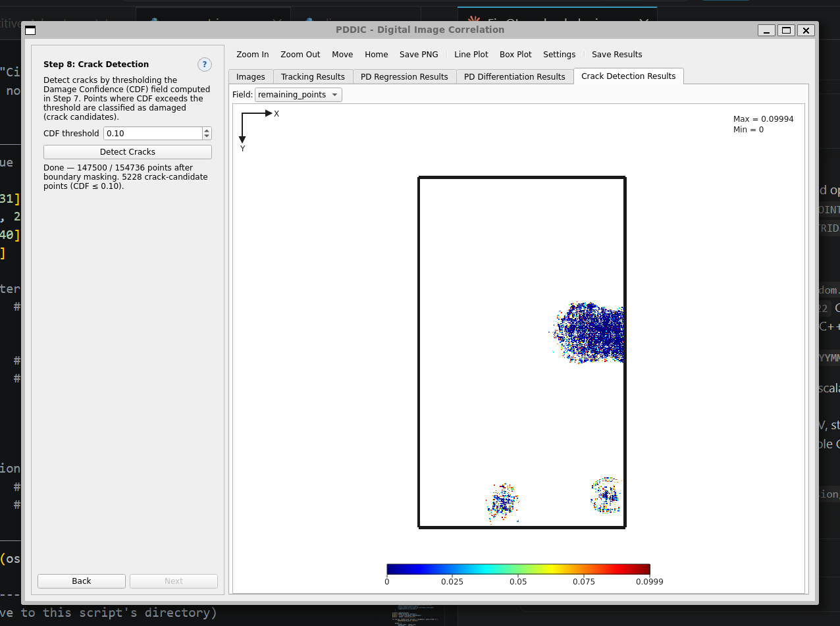Image resolution: width=840 pixels, height=626 pixels.
Task: Click the Detect Cracks button
Action: pyautogui.click(x=128, y=152)
